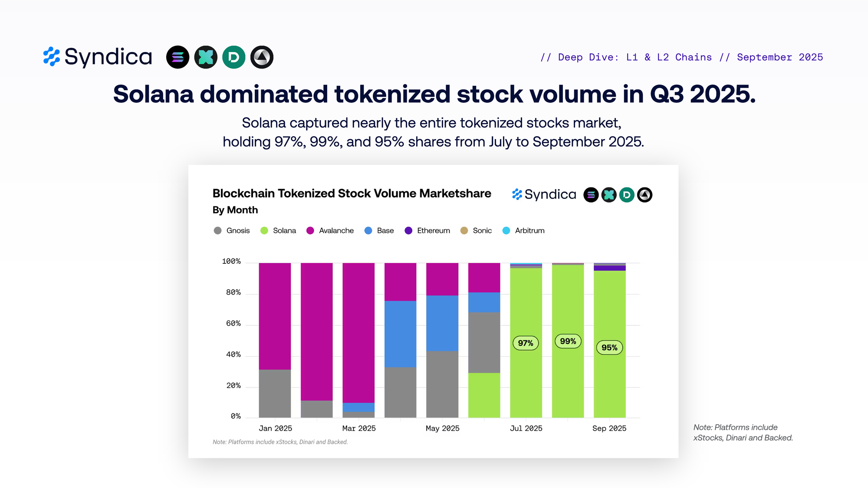Click the 99% badge on the August bar
Screen dimensions: 868x488
[x=568, y=341]
